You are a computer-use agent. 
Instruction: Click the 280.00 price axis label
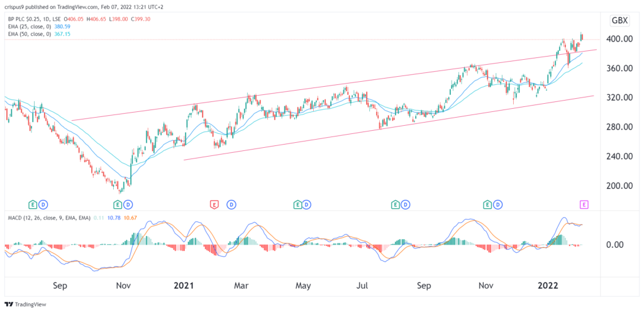621,127
